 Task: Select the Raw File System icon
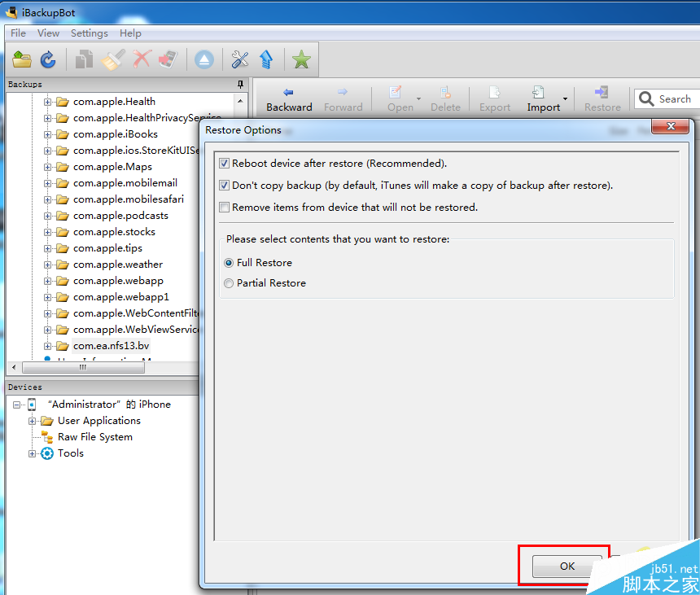coord(47,437)
